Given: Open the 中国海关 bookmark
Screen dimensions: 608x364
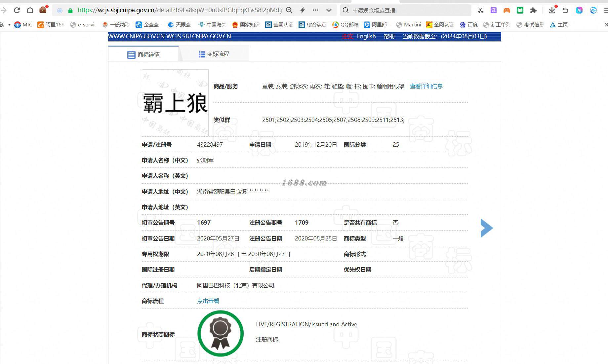Looking at the screenshot, I should pyautogui.click(x=212, y=25).
